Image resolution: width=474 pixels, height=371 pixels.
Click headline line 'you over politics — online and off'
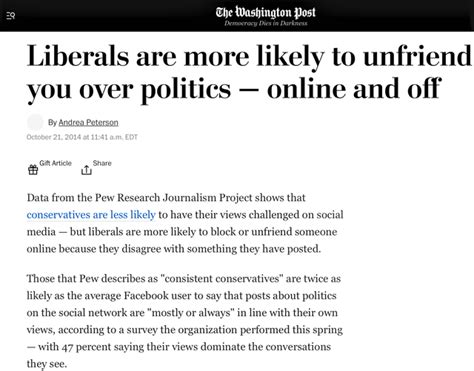[234, 89]
